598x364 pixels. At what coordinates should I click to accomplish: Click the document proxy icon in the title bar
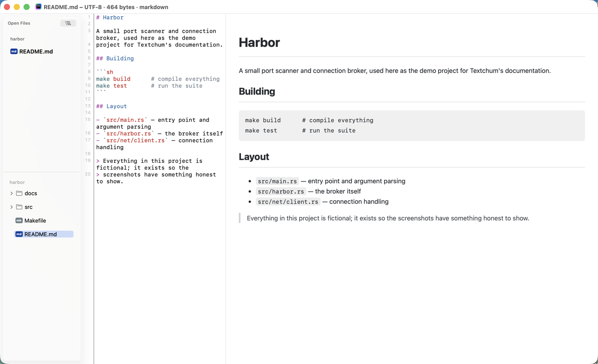pos(39,7)
